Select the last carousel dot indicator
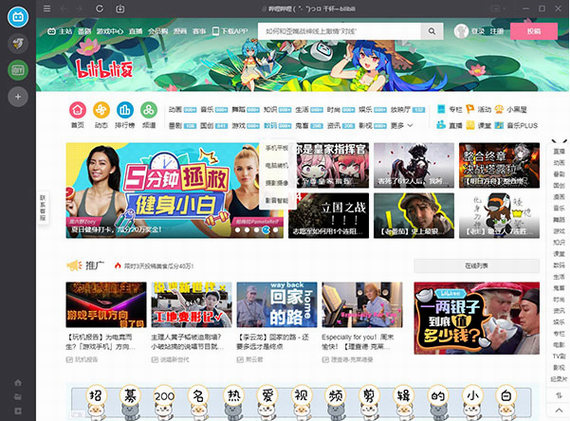Viewport: 570px width, 421px height. [276, 230]
